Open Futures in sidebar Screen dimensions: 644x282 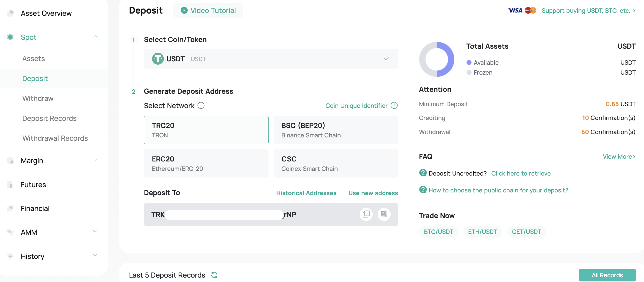coord(34,185)
